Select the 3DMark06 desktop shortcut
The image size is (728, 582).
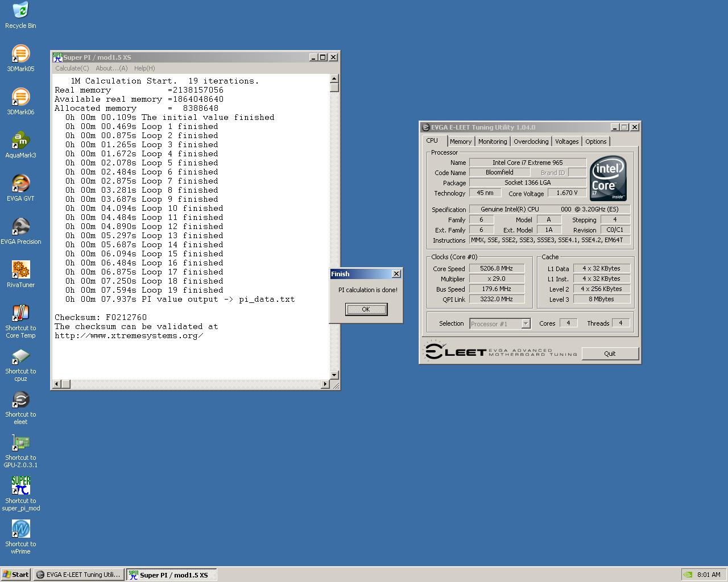coord(20,102)
